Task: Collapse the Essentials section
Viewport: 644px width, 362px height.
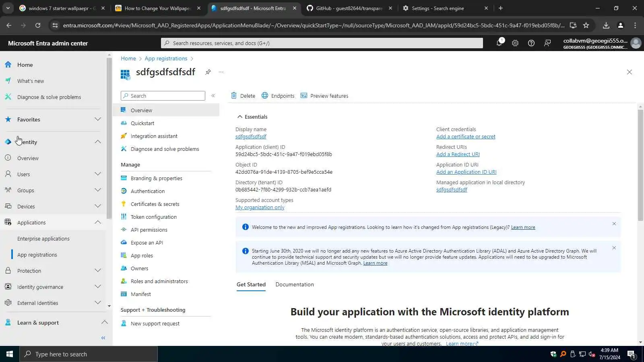Action: point(252,117)
